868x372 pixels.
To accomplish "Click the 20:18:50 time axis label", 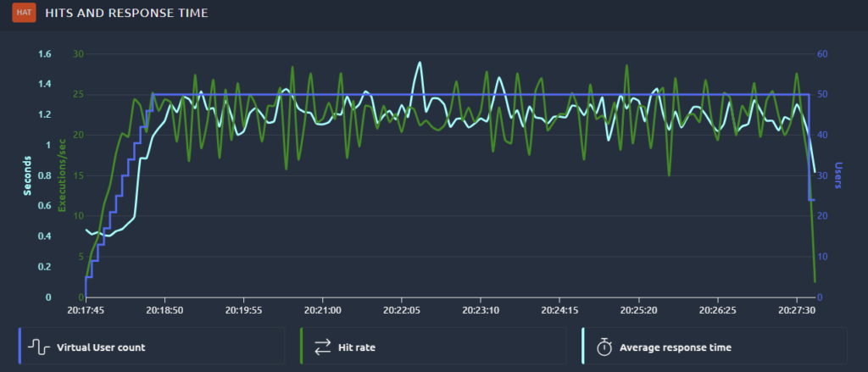I will 164,310.
